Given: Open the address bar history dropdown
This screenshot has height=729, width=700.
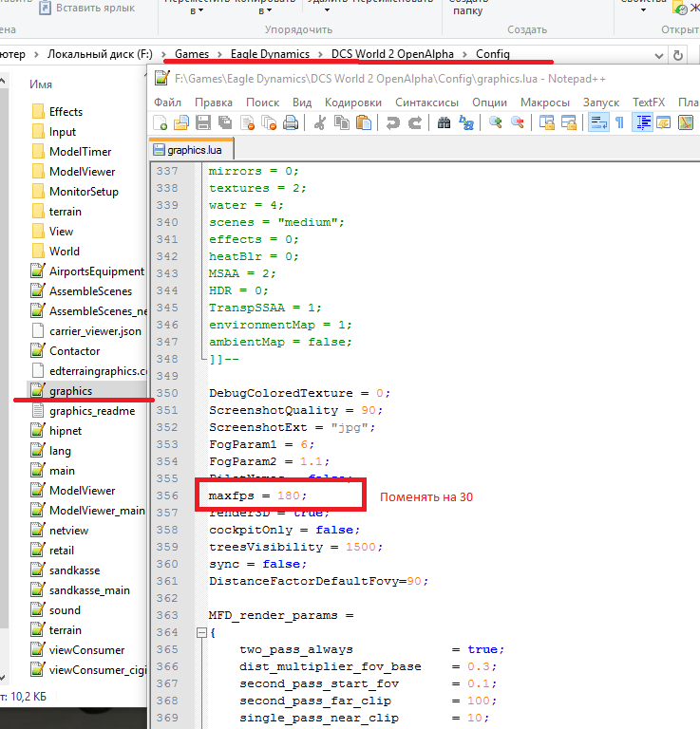Looking at the screenshot, I should point(658,56).
